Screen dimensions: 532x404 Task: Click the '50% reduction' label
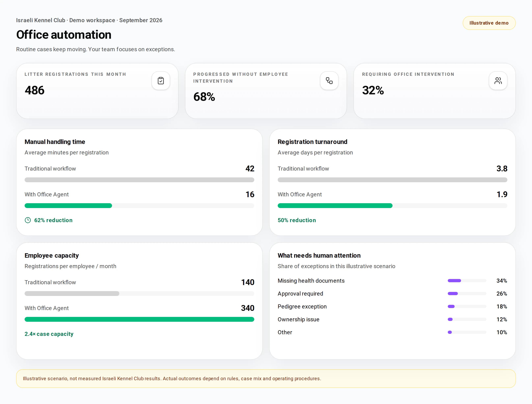(297, 220)
